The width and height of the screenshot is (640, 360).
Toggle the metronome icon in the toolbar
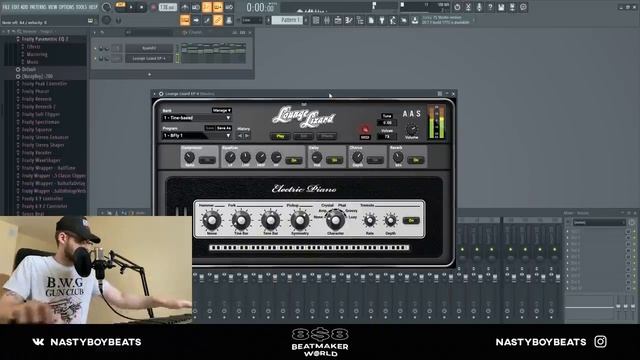pos(185,7)
